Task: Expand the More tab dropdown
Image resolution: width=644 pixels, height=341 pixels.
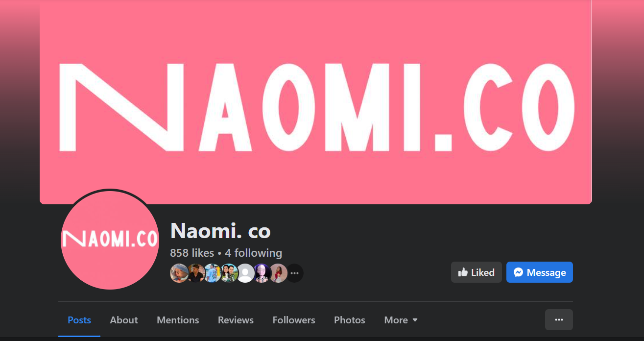Action: click(x=401, y=320)
